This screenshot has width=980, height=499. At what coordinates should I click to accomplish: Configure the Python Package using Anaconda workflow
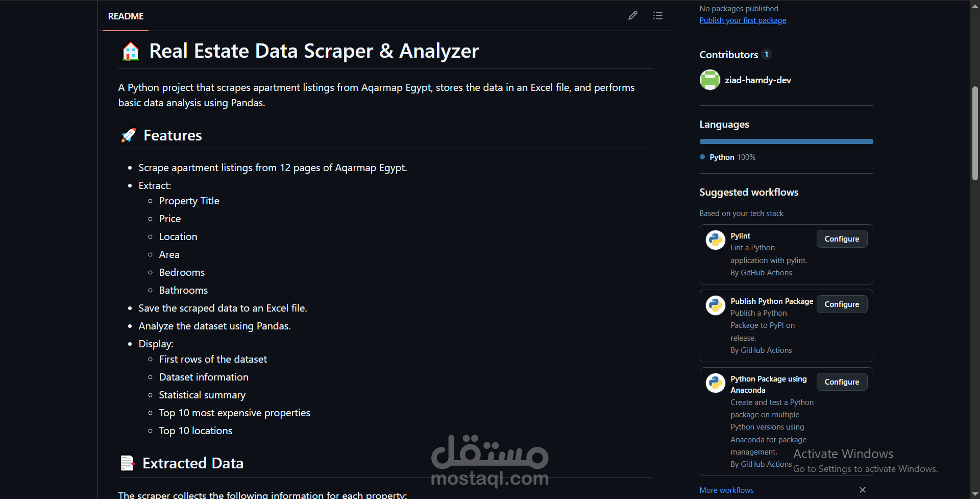(842, 382)
